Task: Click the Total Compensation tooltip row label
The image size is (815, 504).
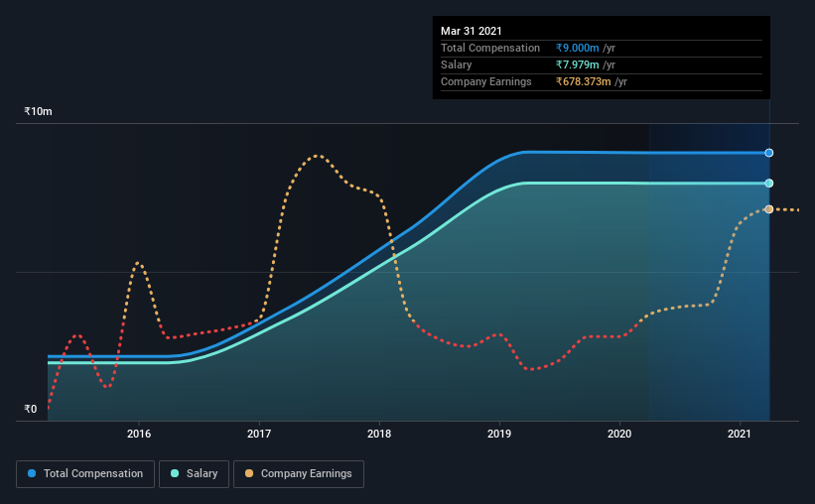Action: 490,48
